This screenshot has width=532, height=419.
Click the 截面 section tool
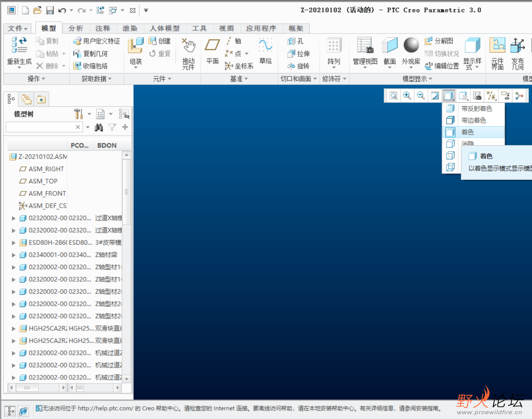point(390,52)
